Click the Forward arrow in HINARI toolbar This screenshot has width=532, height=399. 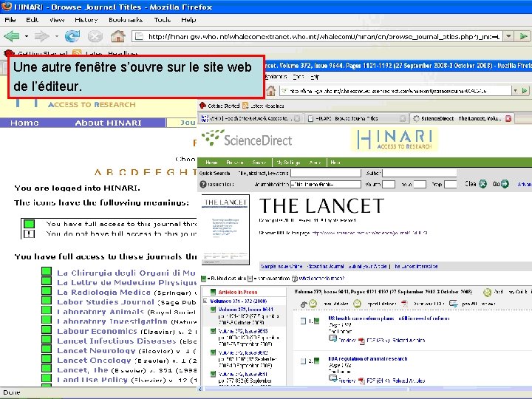[41, 36]
